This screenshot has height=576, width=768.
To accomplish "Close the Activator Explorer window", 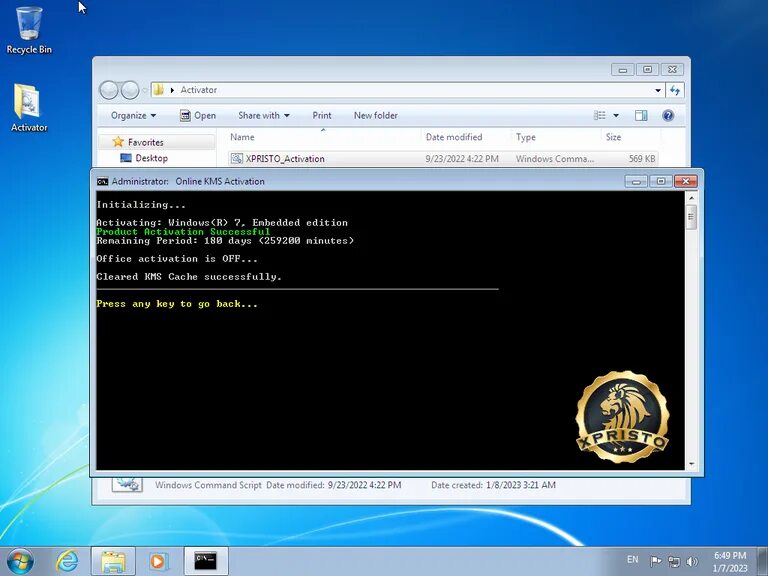I will coord(672,70).
